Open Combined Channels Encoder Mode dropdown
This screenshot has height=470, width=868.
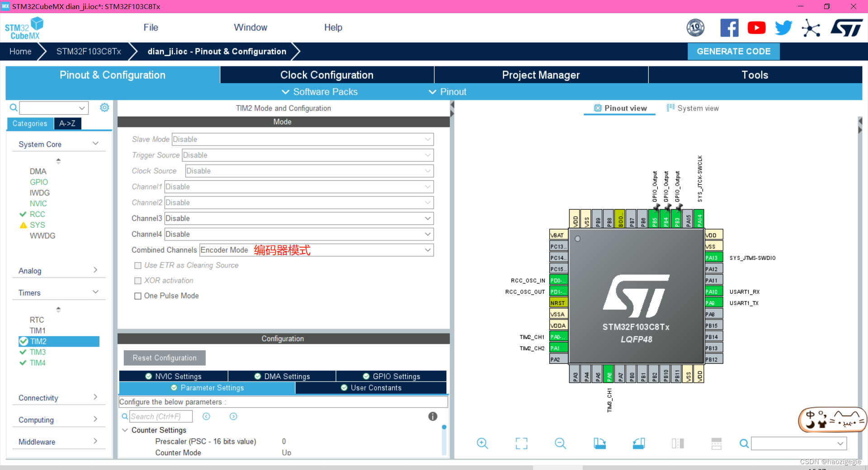click(316, 250)
